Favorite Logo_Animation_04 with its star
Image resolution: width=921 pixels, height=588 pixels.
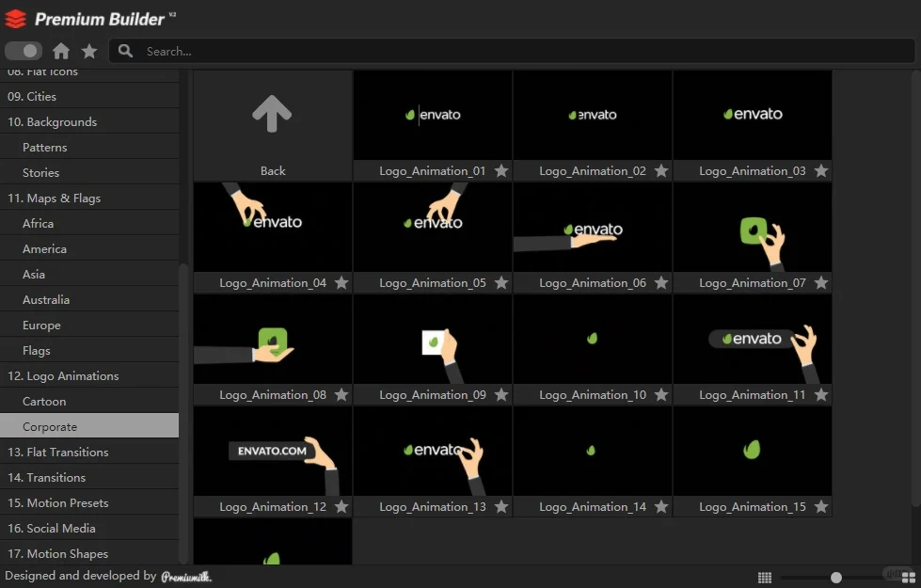pos(341,283)
